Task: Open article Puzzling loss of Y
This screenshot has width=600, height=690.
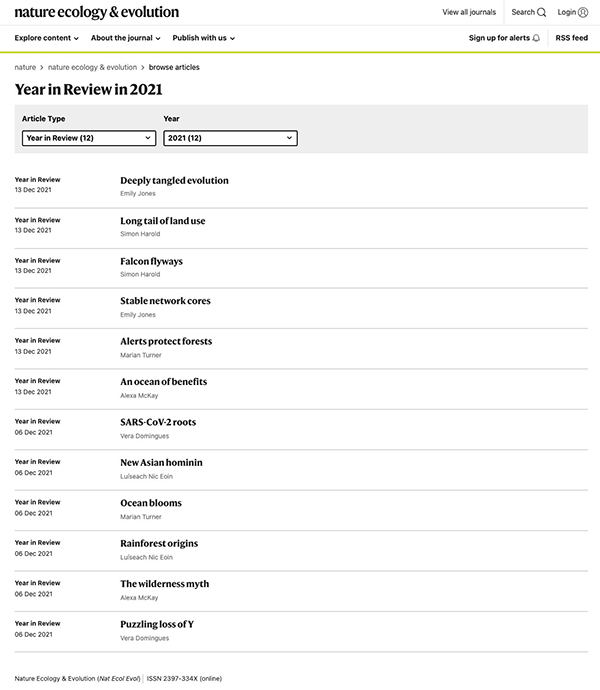Action: pyautogui.click(x=157, y=624)
